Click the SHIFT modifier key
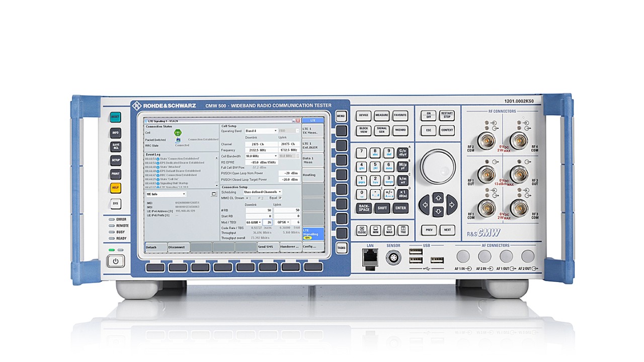 (382, 208)
